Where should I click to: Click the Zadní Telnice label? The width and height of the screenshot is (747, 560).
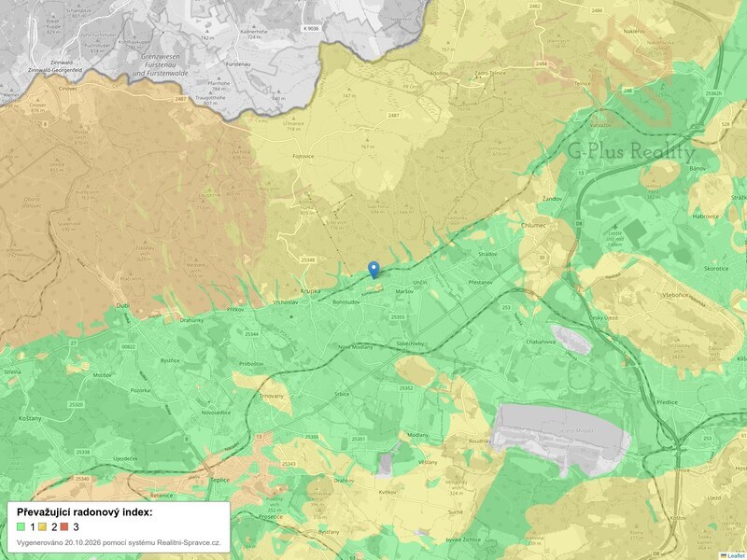(490, 73)
